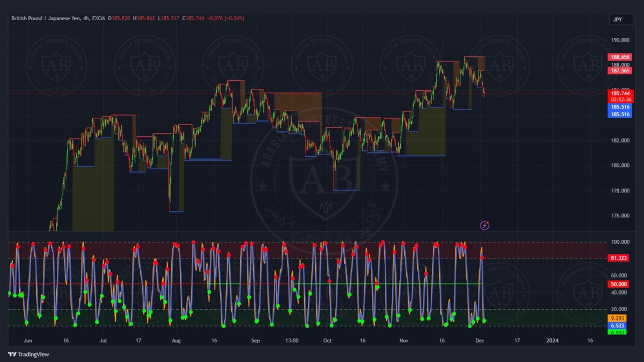
Task: Click the purple lightning bolt replay icon
Action: pyautogui.click(x=484, y=226)
